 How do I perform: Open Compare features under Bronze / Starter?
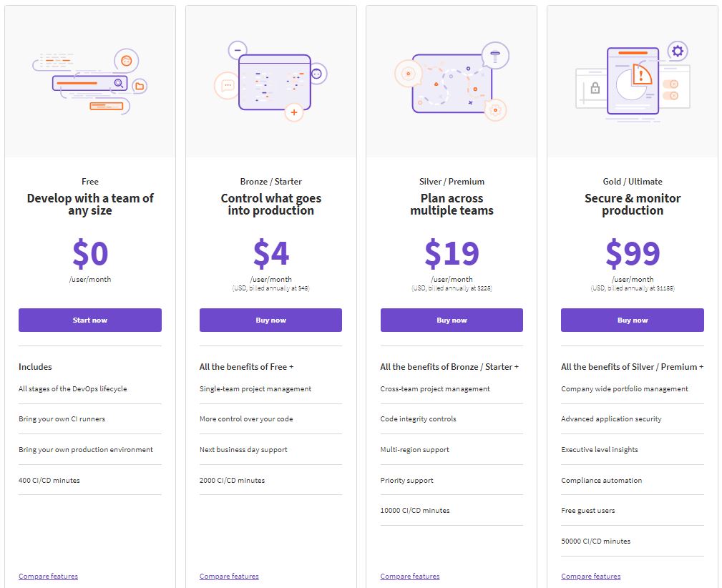tap(229, 577)
